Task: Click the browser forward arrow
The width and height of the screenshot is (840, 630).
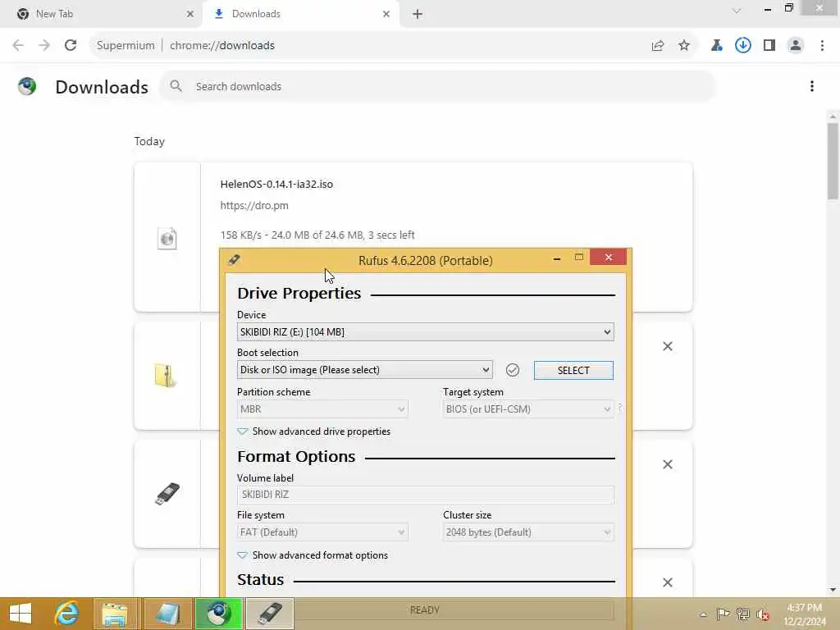Action: click(44, 46)
